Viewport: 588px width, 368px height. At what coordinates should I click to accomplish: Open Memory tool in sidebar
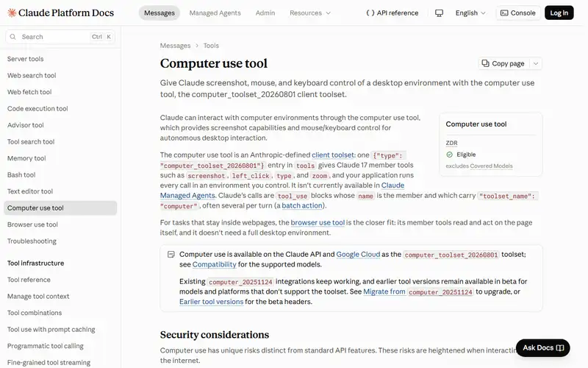[26, 158]
